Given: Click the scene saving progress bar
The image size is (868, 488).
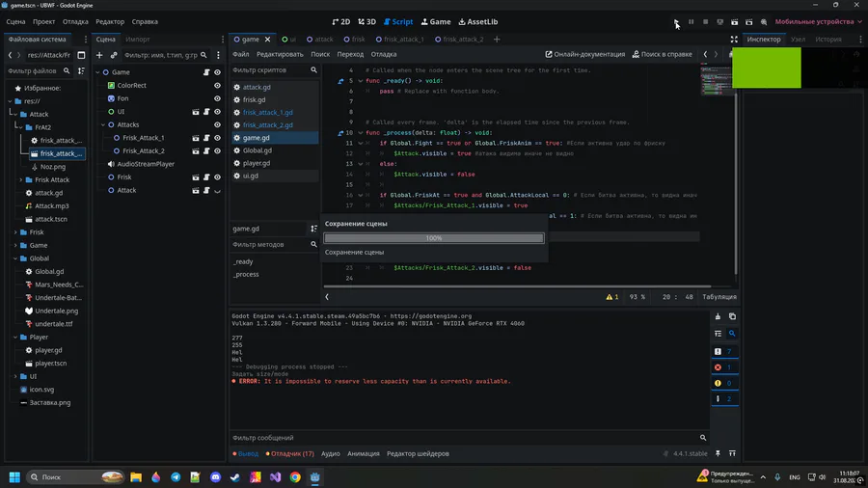Looking at the screenshot, I should tap(434, 238).
